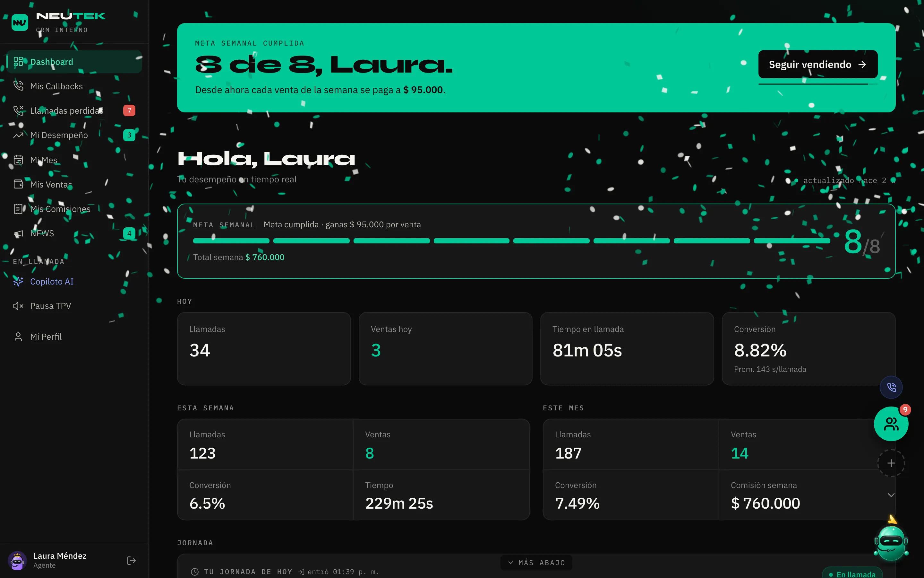Image resolution: width=924 pixels, height=578 pixels.
Task: Click the weekly goal progress bar first segment
Action: click(x=231, y=241)
